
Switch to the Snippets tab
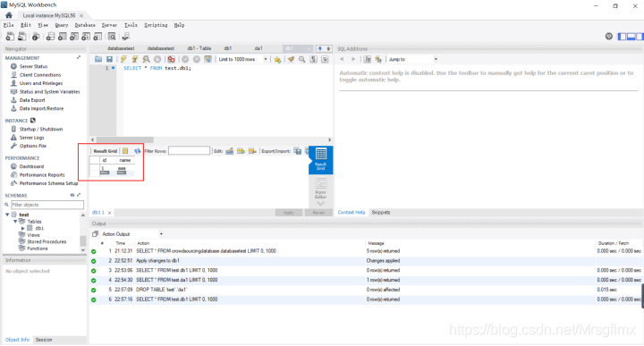click(x=381, y=212)
